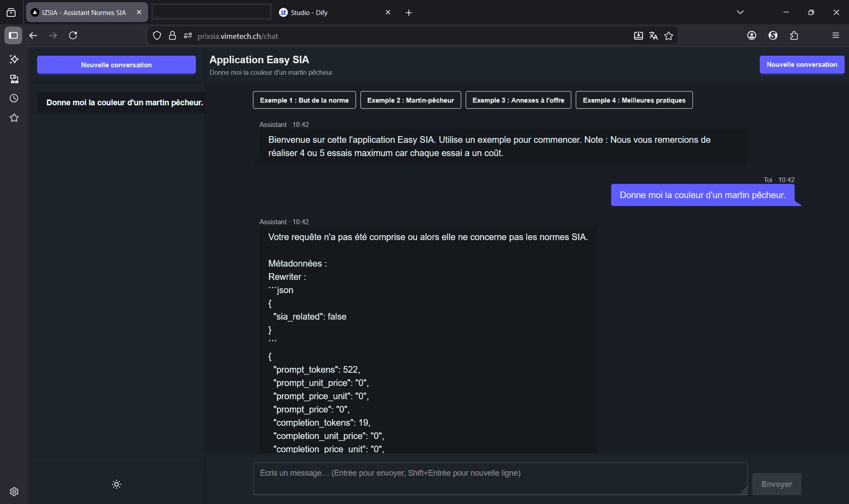The width and height of the screenshot is (849, 504).
Task: Click the translate page icon
Action: click(654, 36)
